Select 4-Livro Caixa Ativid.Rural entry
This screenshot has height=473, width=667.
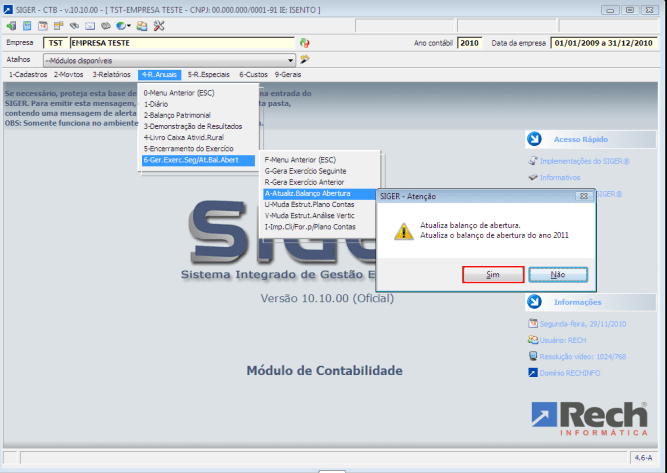coord(198,137)
